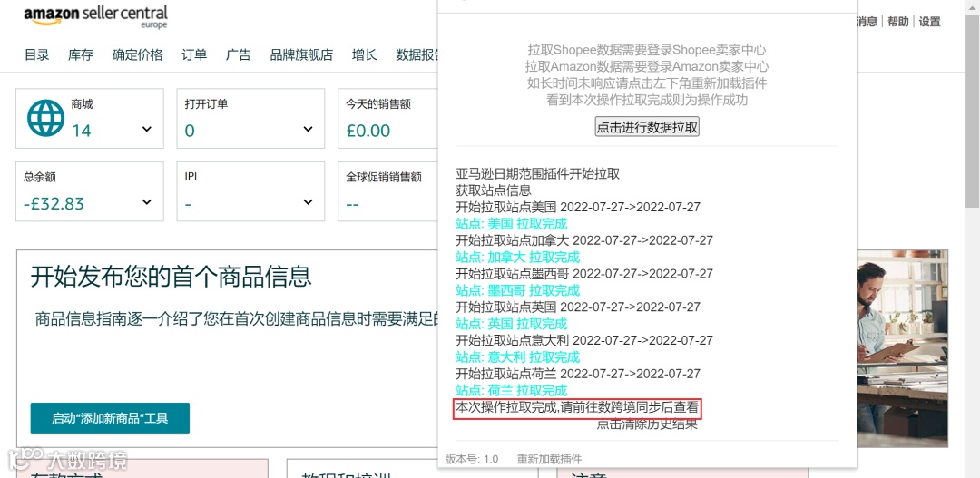Click the 点击进行数据拉取 button
This screenshot has width=980, height=478.
tap(647, 127)
